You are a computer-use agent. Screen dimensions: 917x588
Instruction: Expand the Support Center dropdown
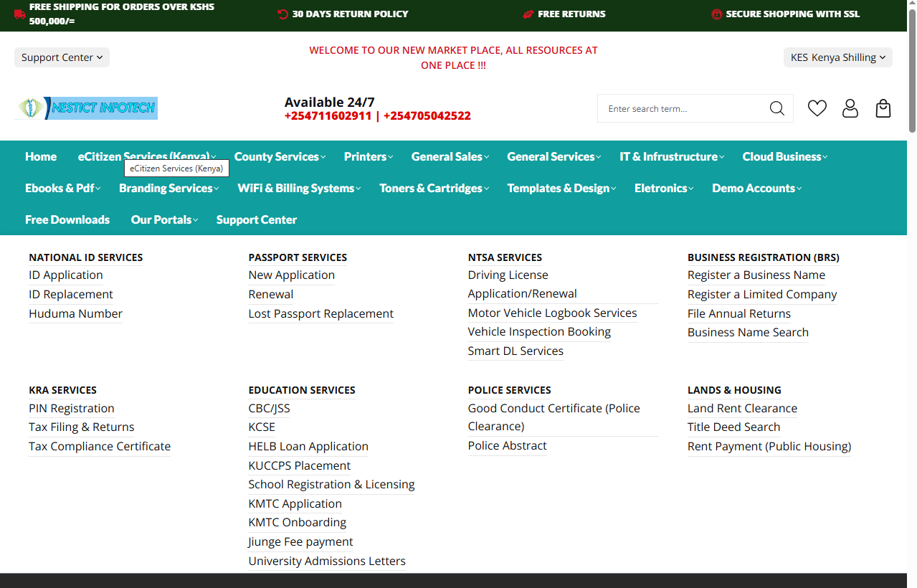click(62, 57)
